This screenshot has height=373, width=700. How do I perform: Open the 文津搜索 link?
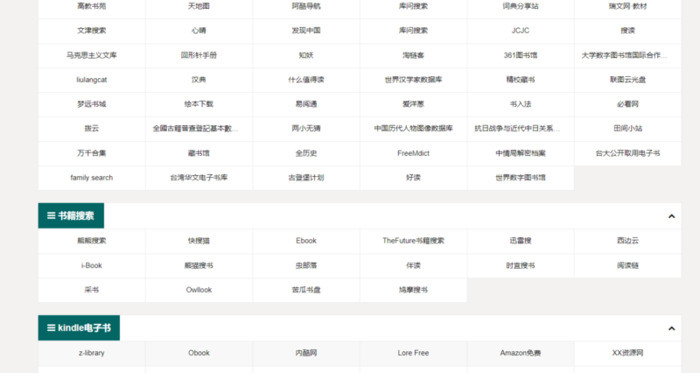tap(92, 31)
